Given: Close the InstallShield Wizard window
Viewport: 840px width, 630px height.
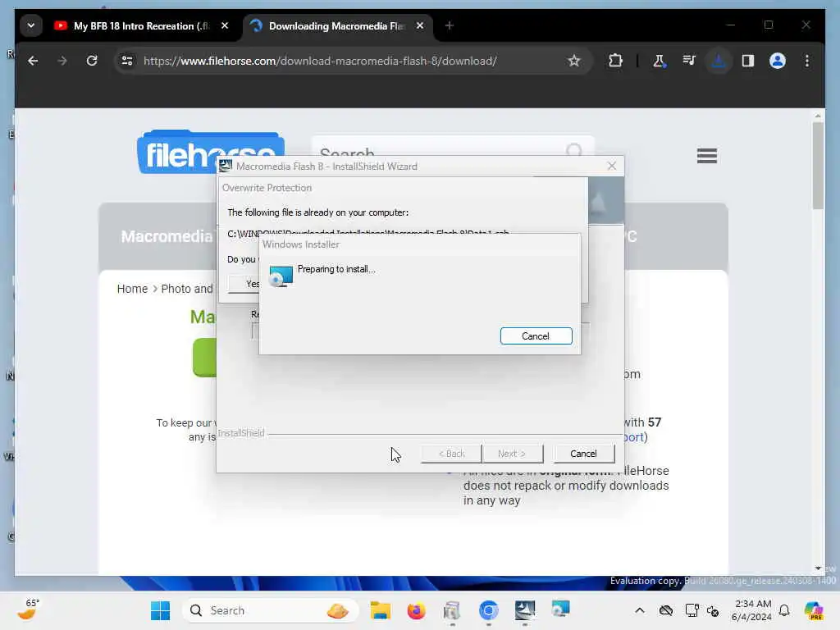Looking at the screenshot, I should tap(612, 166).
